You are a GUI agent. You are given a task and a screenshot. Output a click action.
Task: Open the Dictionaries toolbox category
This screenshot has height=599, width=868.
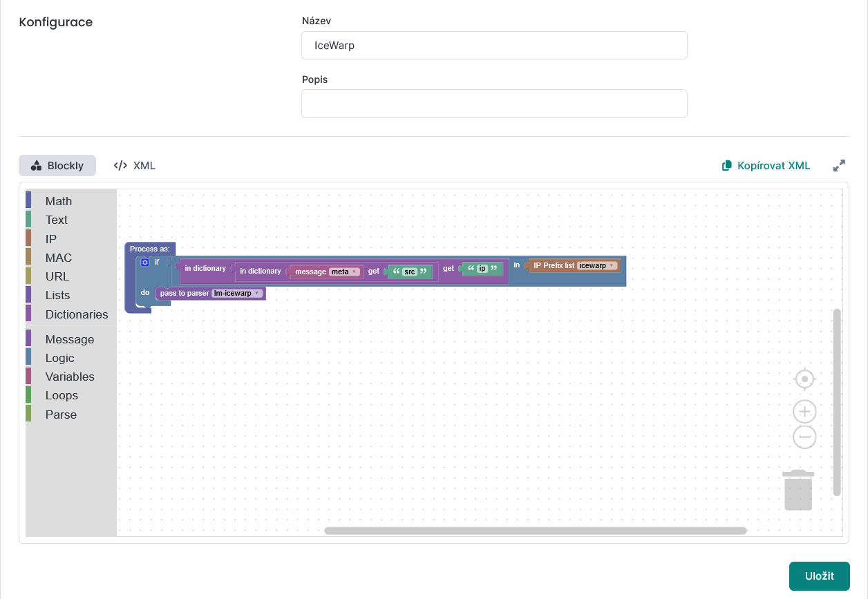(76, 314)
